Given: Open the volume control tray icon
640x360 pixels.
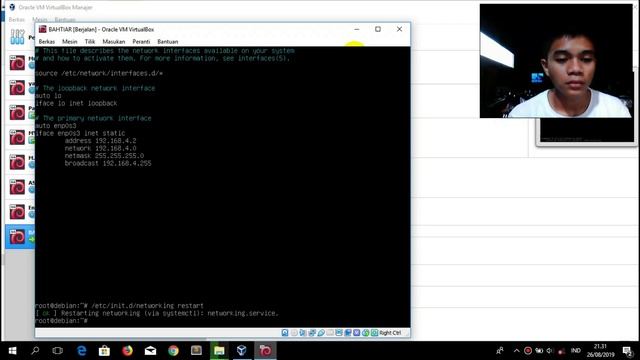Looking at the screenshot, I should [549, 351].
